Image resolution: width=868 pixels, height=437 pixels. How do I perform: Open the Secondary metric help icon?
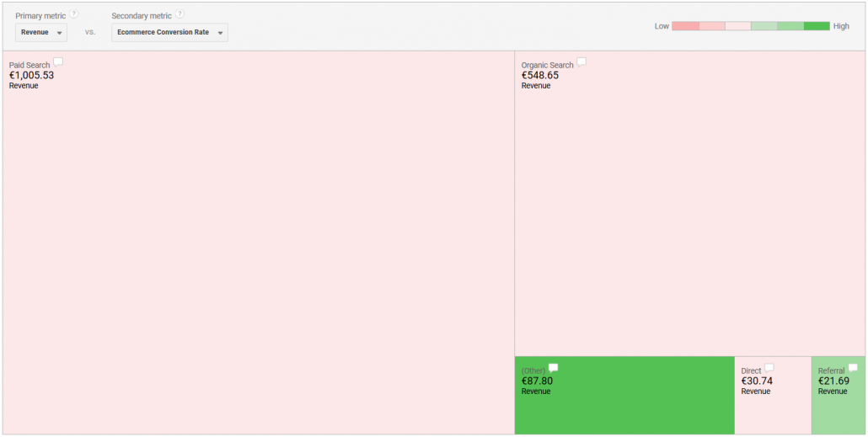coord(179,13)
